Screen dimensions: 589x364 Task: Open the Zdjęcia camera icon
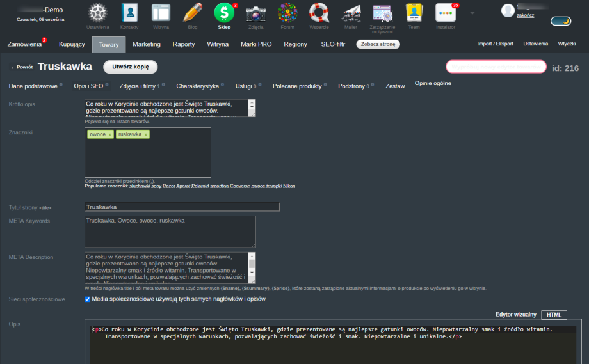(x=256, y=13)
